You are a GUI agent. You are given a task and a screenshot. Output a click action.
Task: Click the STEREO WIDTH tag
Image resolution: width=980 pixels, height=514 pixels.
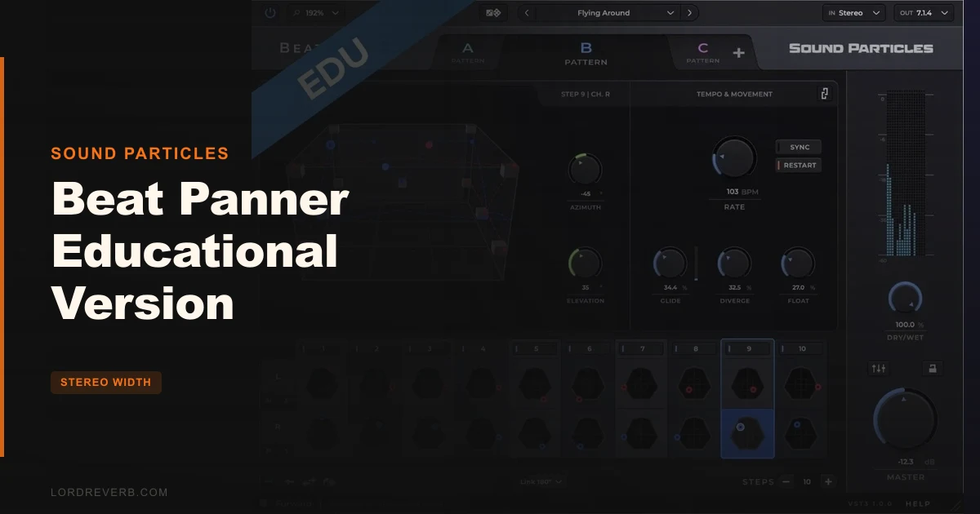(x=106, y=383)
